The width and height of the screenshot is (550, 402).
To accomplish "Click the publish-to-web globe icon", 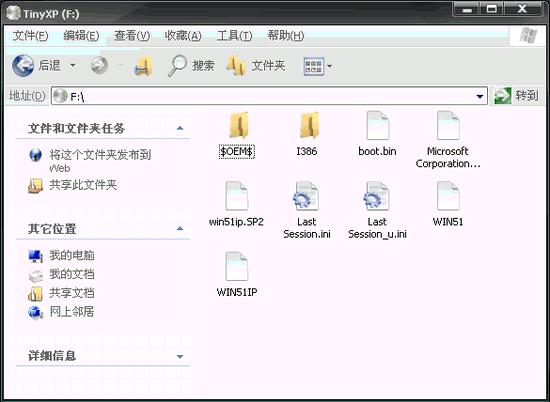I will tap(35, 155).
